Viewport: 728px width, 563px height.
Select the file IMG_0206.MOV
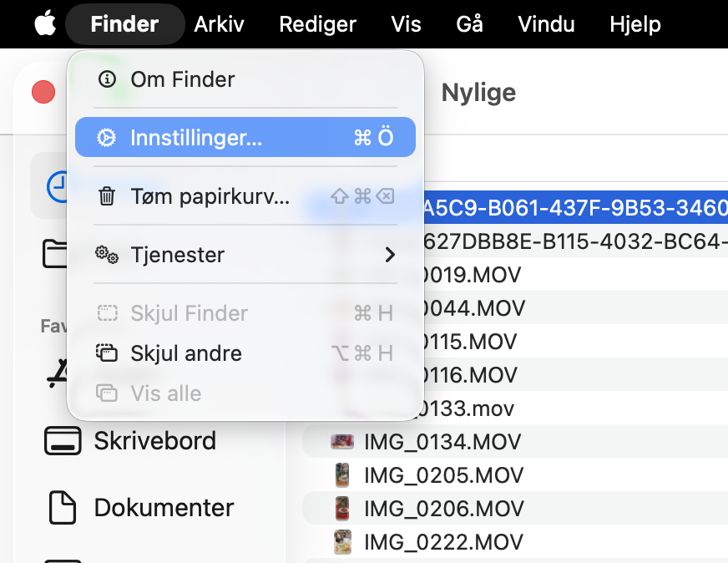pos(515,508)
